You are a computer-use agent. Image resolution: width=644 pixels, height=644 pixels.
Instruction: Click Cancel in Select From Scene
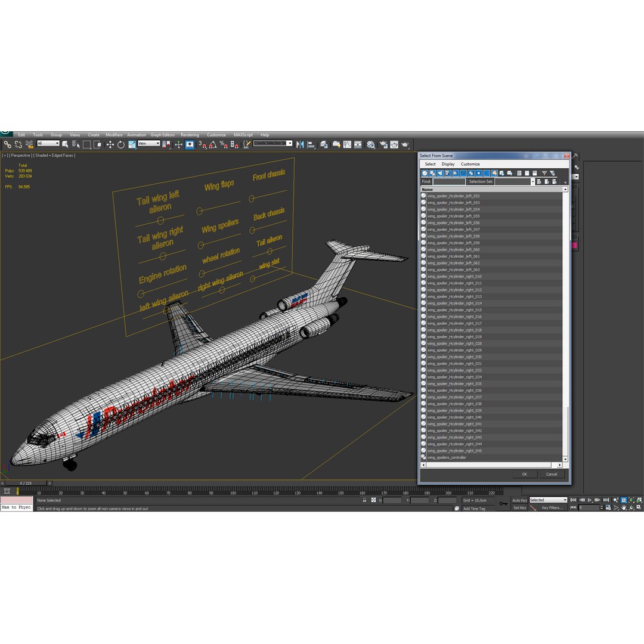(x=551, y=474)
